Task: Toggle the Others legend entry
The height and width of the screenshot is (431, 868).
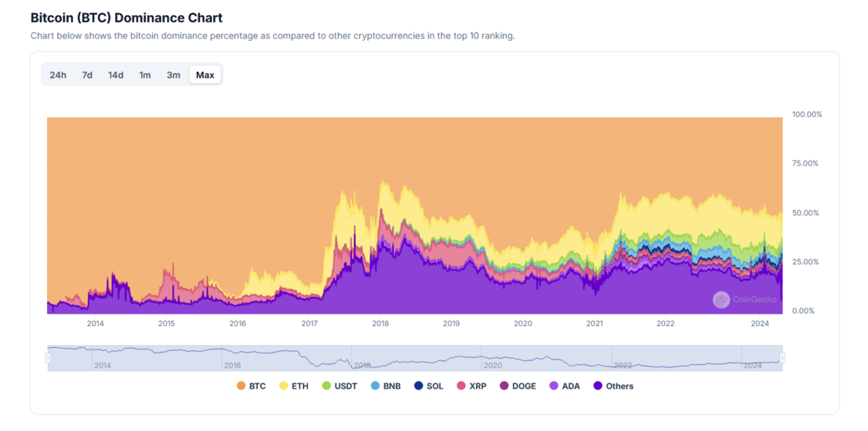Action: point(613,386)
